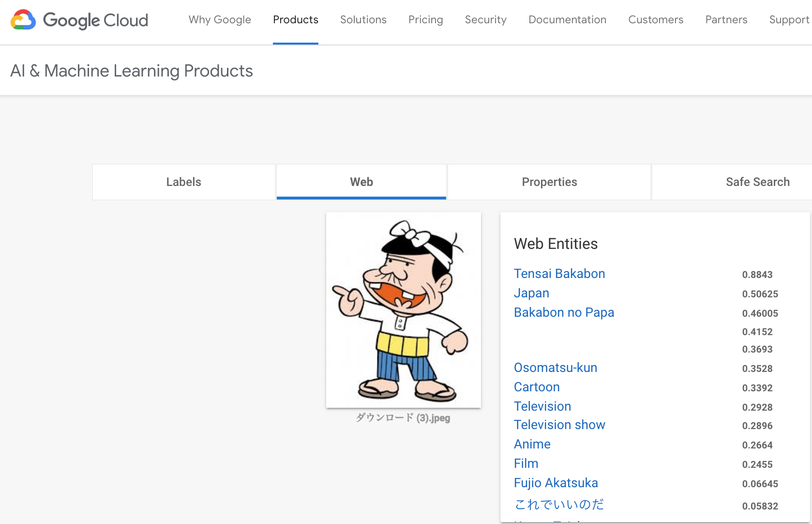Click the score value 0.46005

(760, 313)
